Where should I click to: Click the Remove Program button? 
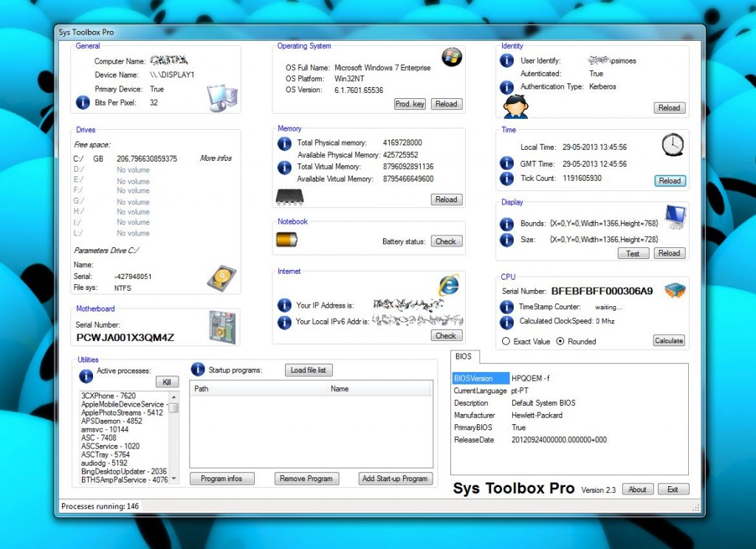click(x=306, y=479)
